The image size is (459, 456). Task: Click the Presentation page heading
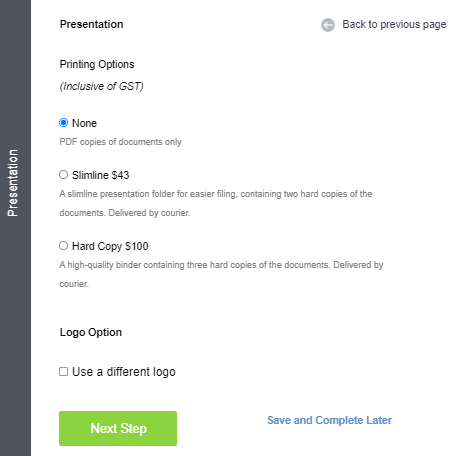(91, 24)
